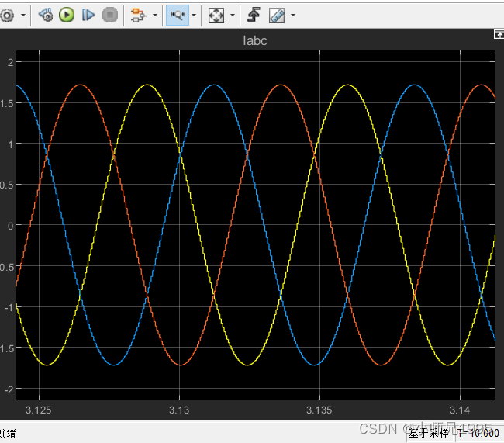Toggle the zoom X-axis tool
The image size is (504, 443).
pos(178,15)
